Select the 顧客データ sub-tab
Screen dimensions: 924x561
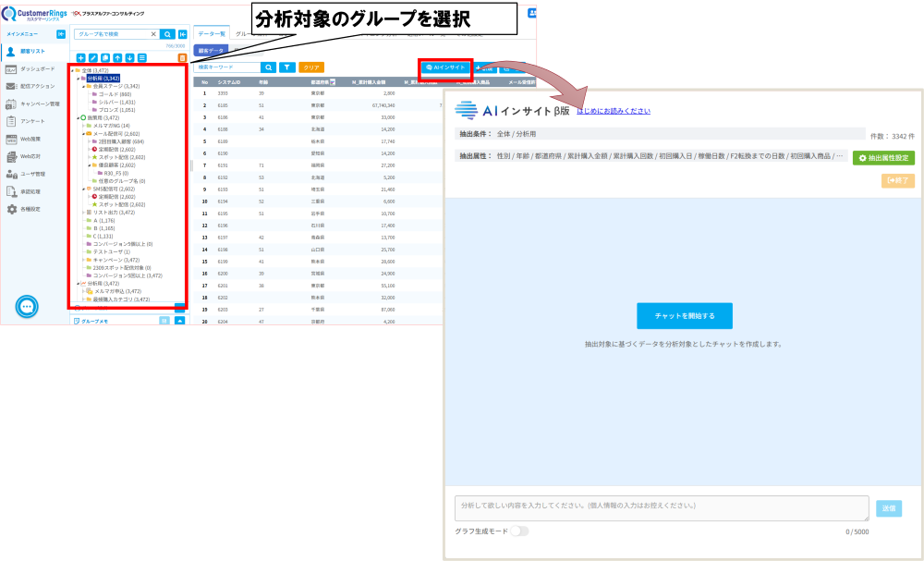coord(211,51)
